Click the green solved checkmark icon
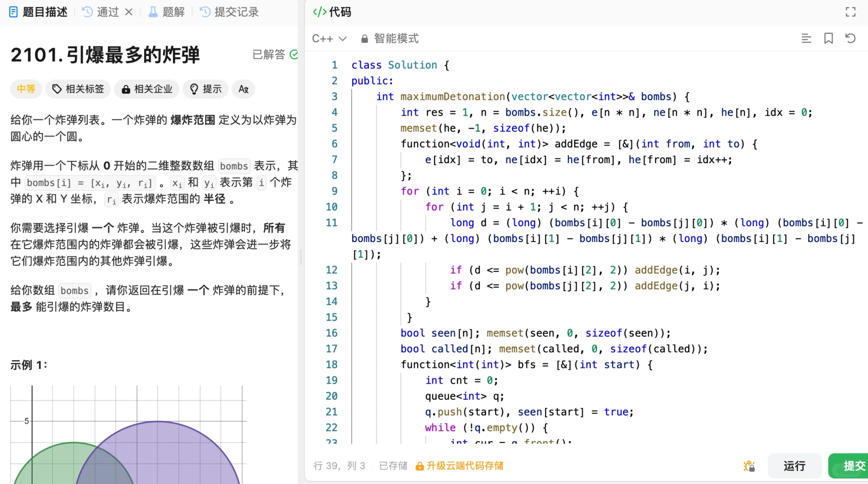The image size is (868, 484). pos(294,55)
